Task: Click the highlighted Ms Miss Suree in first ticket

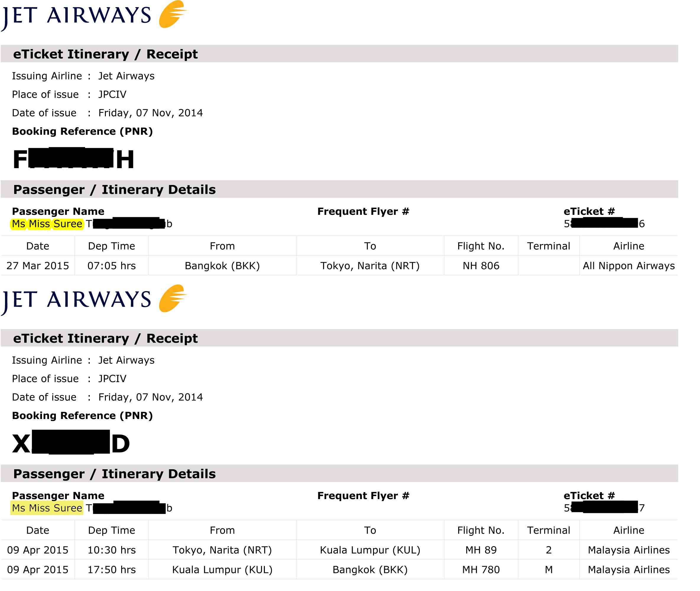Action: tap(47, 223)
